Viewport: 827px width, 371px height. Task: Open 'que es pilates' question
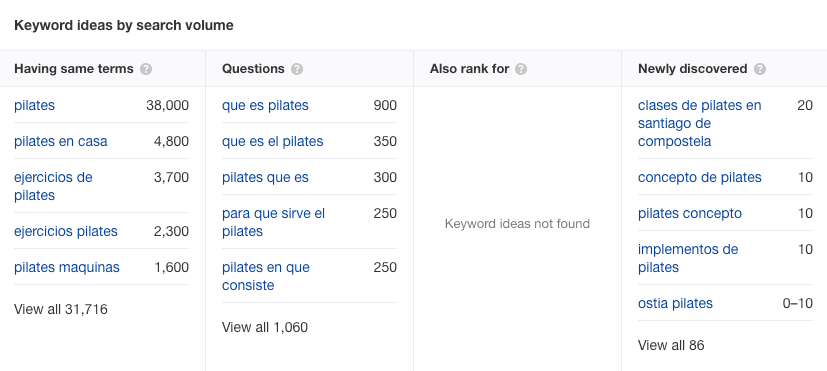click(265, 106)
